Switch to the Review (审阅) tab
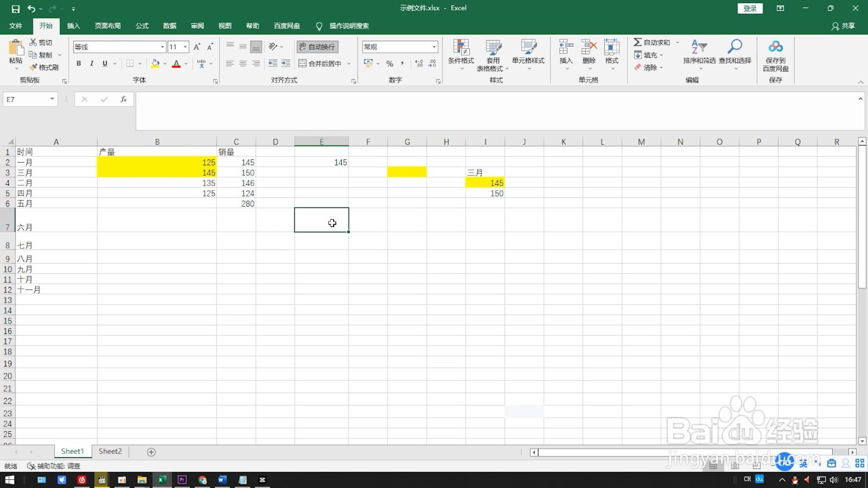This screenshot has width=868, height=488. point(197,26)
